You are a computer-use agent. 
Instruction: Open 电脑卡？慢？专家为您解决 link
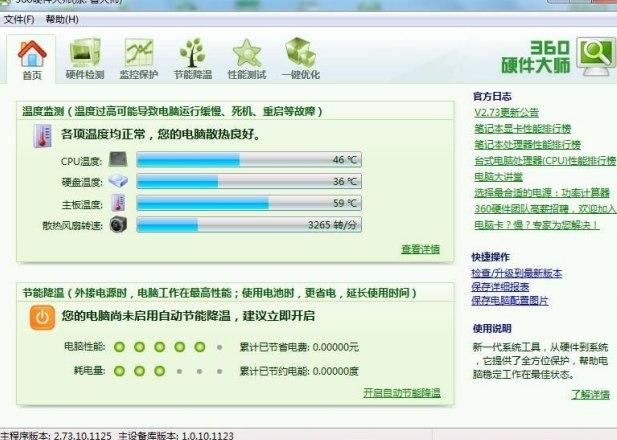(537, 225)
